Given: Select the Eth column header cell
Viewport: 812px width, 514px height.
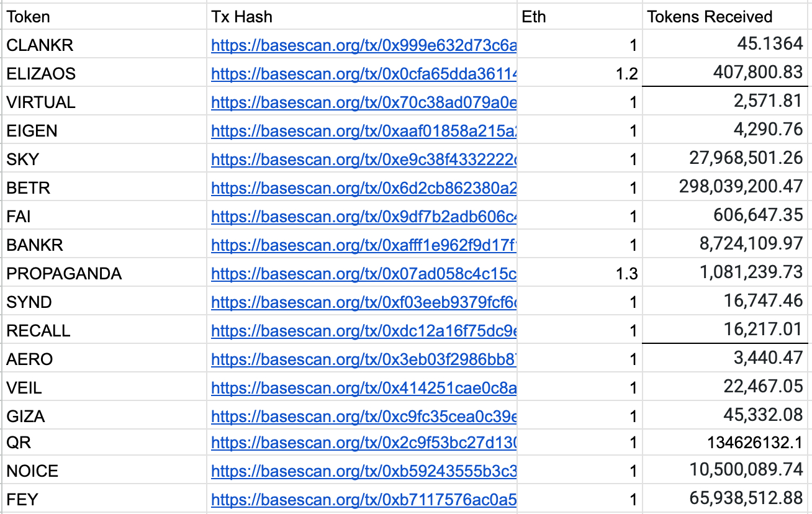Looking at the screenshot, I should tap(580, 17).
